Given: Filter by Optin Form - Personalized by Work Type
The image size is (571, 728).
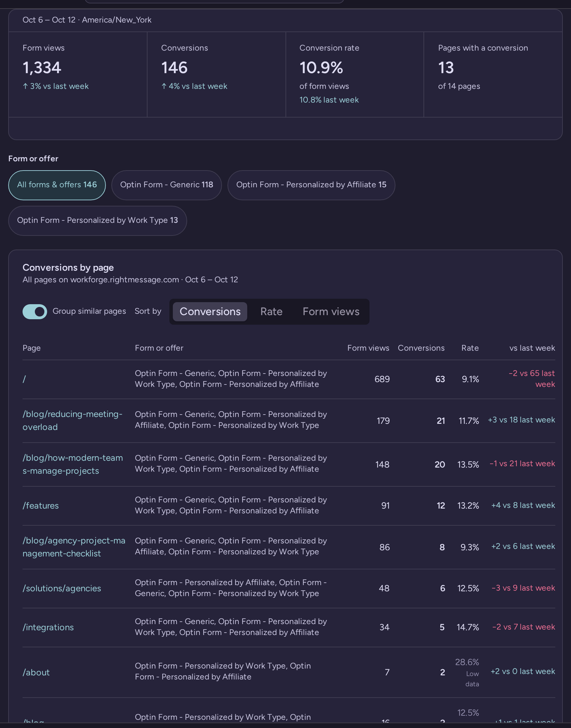Looking at the screenshot, I should tap(98, 220).
